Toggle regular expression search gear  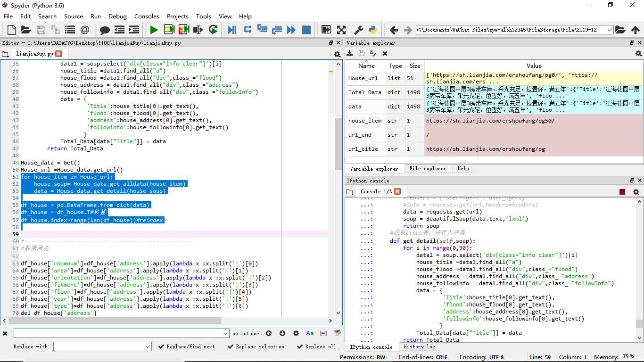click(296, 333)
